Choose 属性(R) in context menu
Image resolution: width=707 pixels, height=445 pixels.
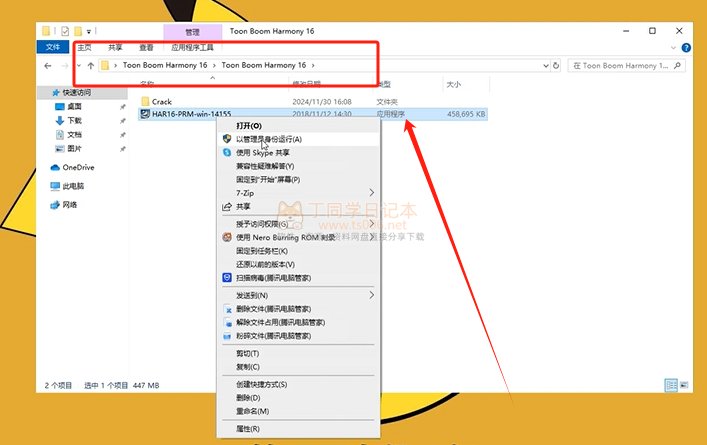pyautogui.click(x=298, y=429)
